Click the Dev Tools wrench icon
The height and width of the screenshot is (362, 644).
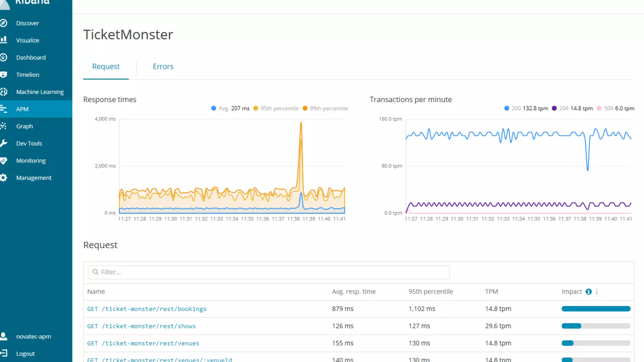pos(3,143)
